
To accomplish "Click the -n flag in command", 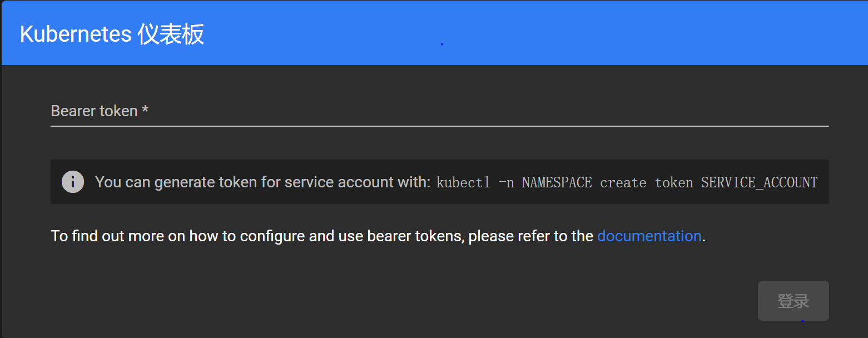I will pyautogui.click(x=506, y=182).
